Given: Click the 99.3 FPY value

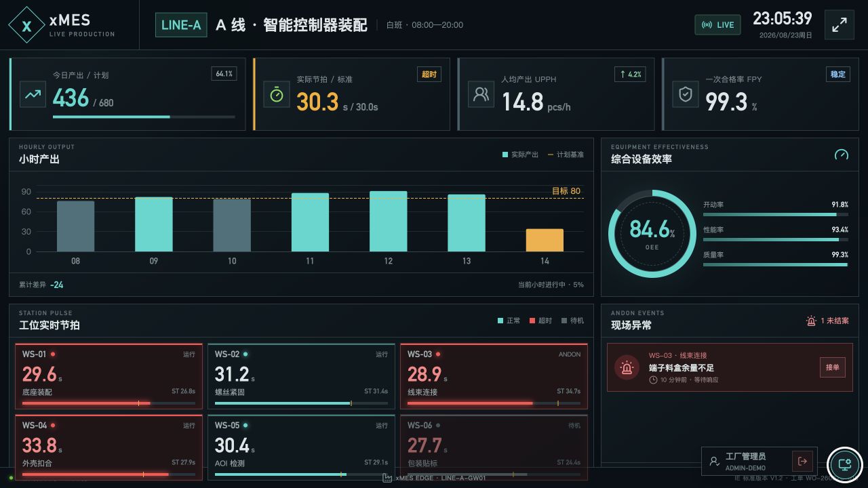Looking at the screenshot, I should 726,102.
